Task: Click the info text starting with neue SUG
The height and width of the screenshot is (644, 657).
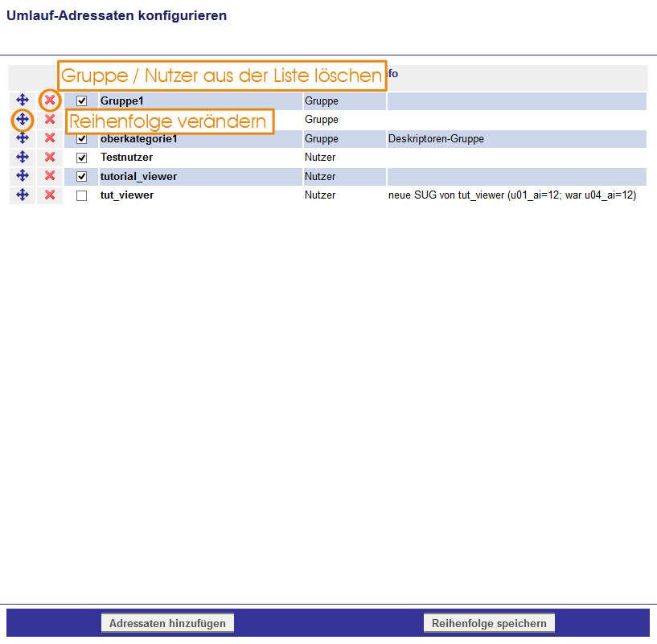Action: click(x=512, y=195)
